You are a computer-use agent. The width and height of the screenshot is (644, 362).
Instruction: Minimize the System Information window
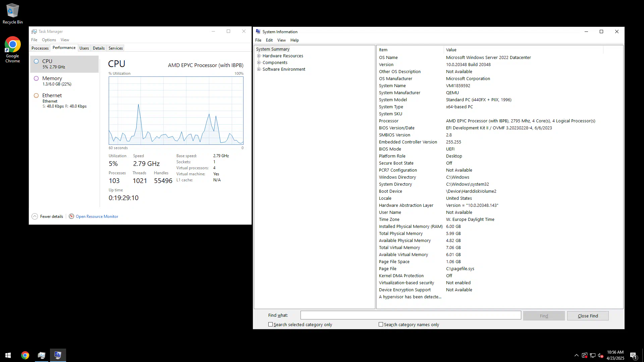(x=586, y=32)
